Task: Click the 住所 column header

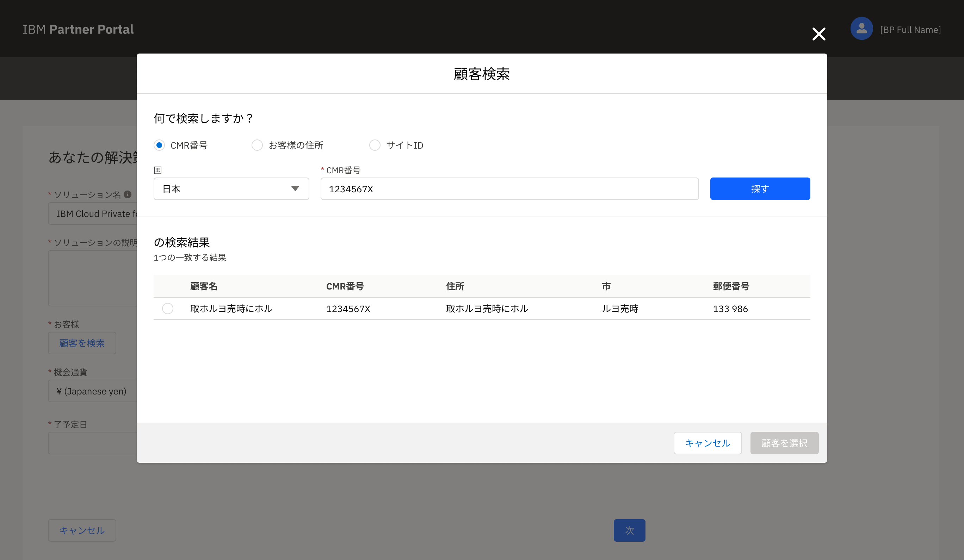Action: (455, 286)
